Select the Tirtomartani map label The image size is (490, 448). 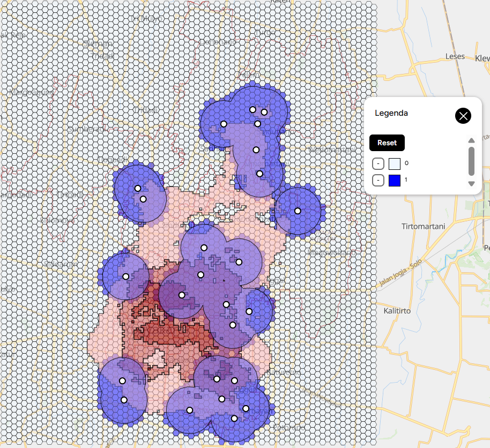point(423,226)
